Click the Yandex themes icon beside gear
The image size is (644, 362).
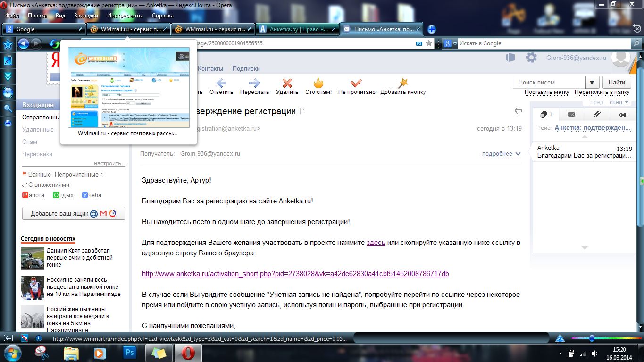pyautogui.click(x=510, y=58)
